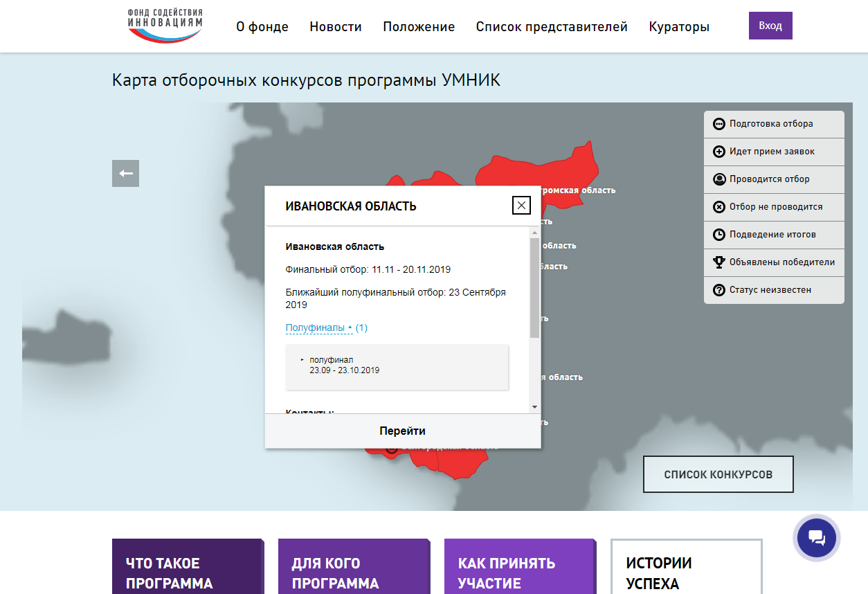Viewport: 868px width, 594px height.
Task: Click the Идет прием заявок legend label
Action: [772, 152]
